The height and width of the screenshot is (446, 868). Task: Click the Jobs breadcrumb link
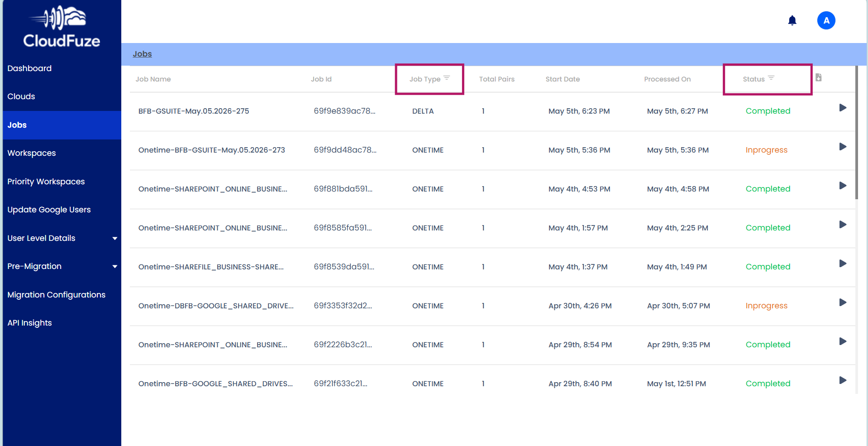142,54
